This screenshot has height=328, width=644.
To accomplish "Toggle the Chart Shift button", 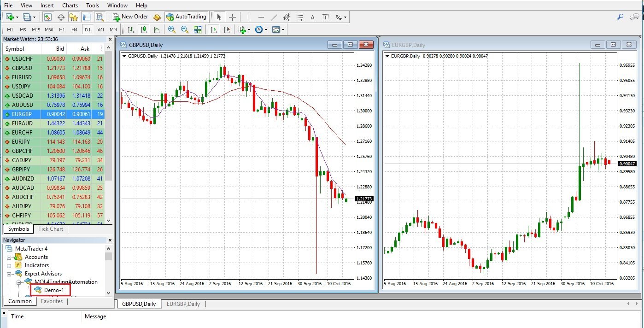I will click(x=226, y=29).
